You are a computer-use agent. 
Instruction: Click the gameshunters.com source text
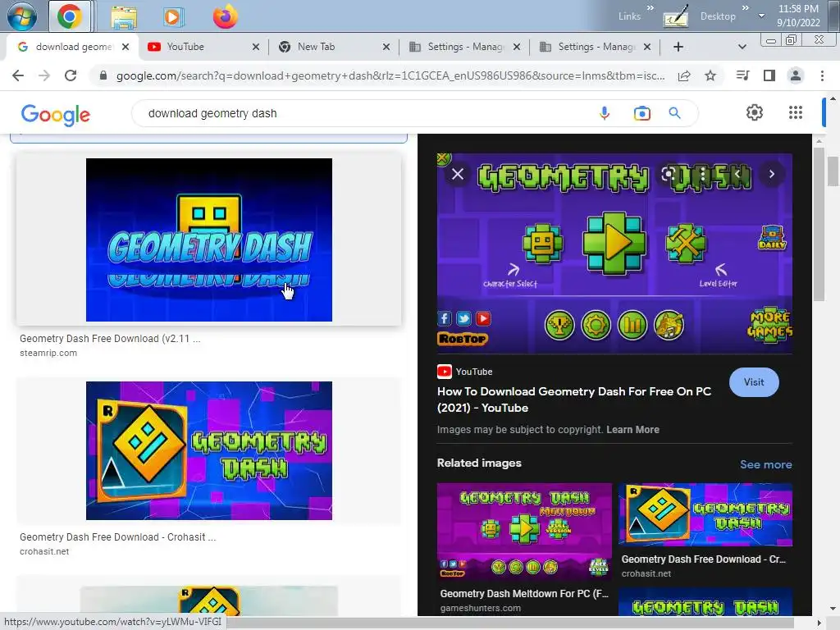click(x=480, y=608)
